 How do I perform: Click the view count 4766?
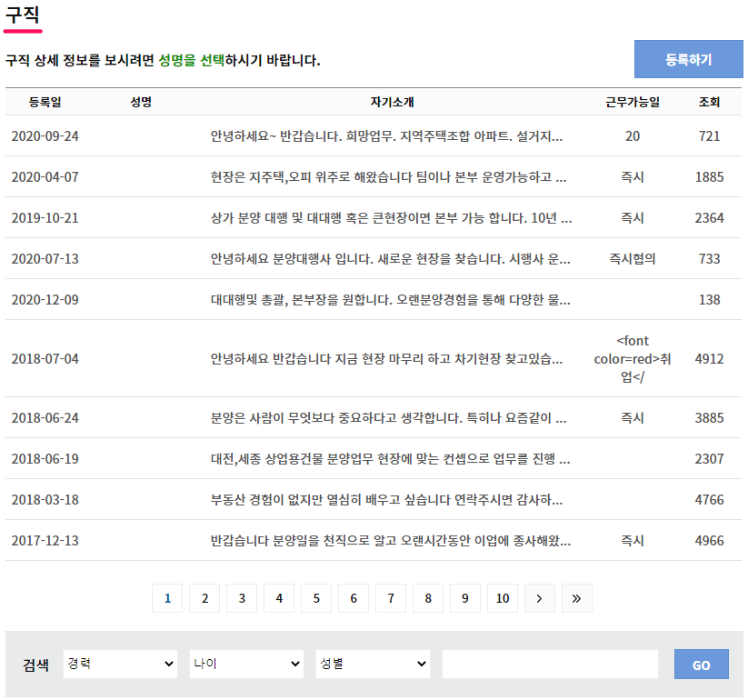709,500
